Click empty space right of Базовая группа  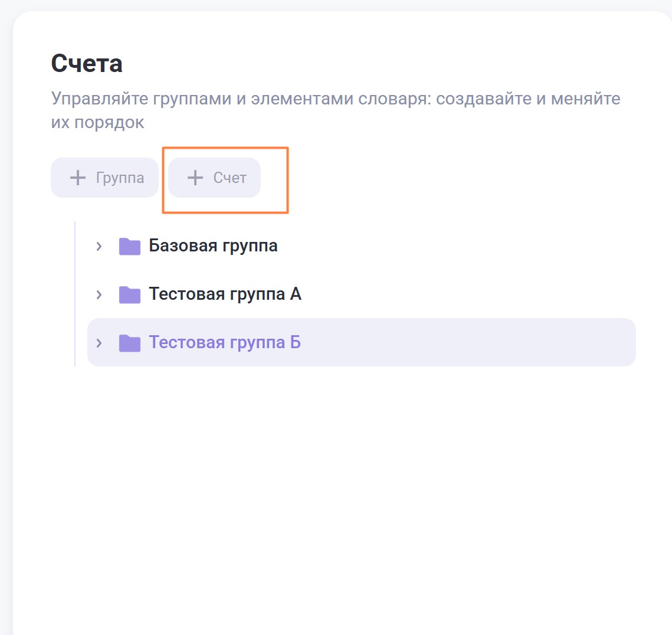460,246
